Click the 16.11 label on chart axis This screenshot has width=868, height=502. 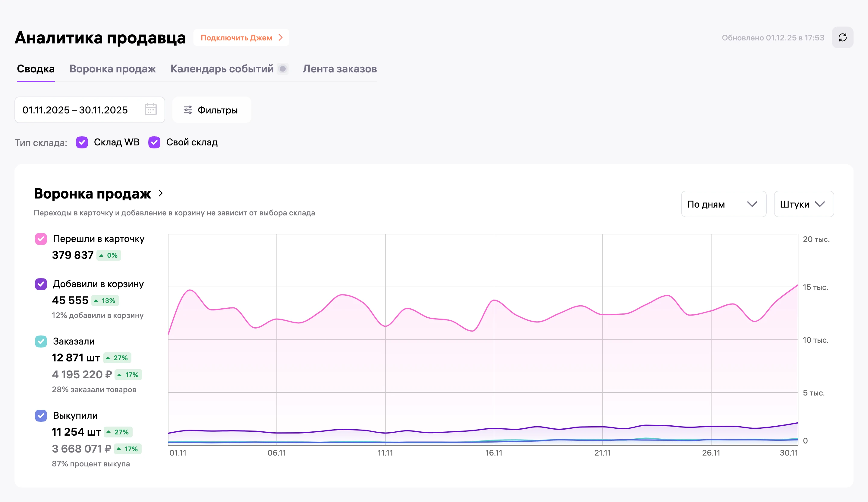click(494, 453)
